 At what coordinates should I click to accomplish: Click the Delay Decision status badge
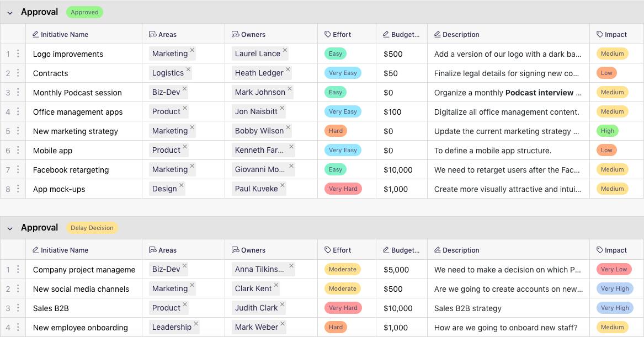[92, 227]
